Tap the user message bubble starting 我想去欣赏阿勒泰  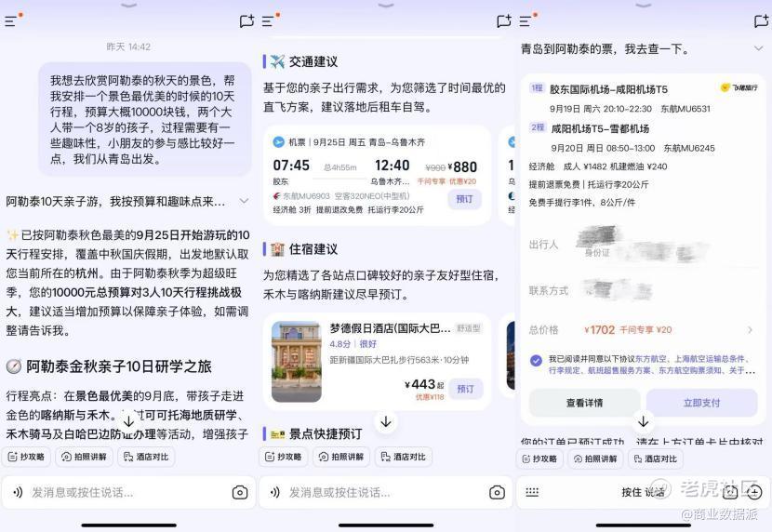coord(145,119)
